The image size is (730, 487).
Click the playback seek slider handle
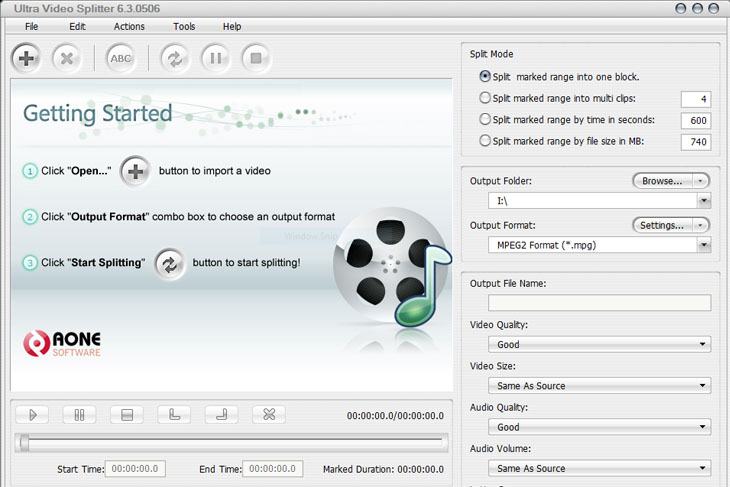pos(23,442)
